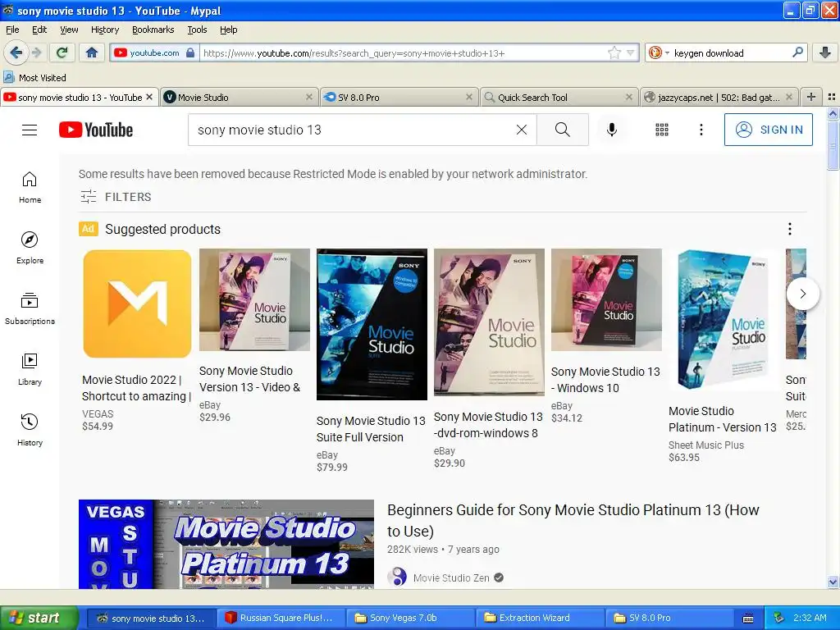
Task: Go forward using the browser forward arrow
Action: 36,52
